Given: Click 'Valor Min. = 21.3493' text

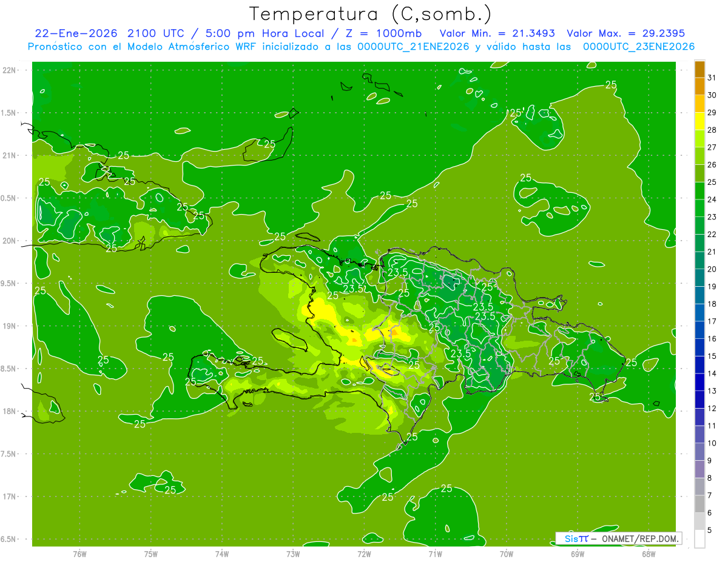Looking at the screenshot, I should [x=497, y=33].
